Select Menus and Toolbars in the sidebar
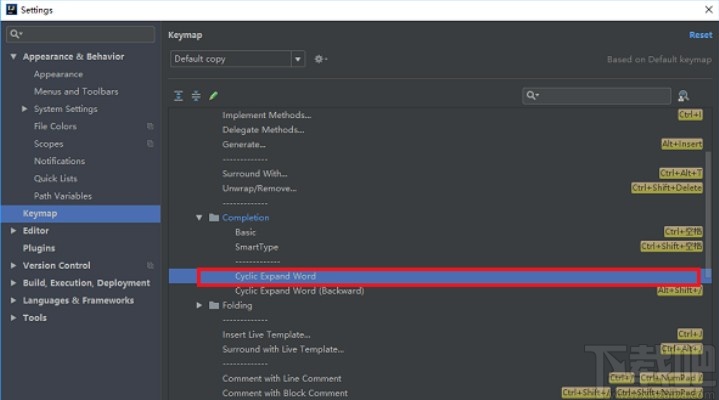The width and height of the screenshot is (719, 400). coord(76,91)
